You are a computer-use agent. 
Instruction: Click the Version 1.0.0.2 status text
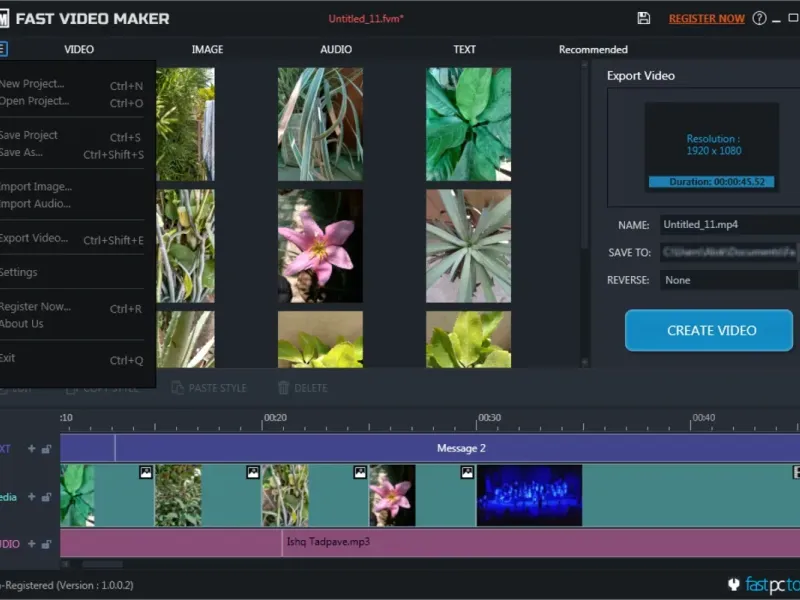point(95,586)
